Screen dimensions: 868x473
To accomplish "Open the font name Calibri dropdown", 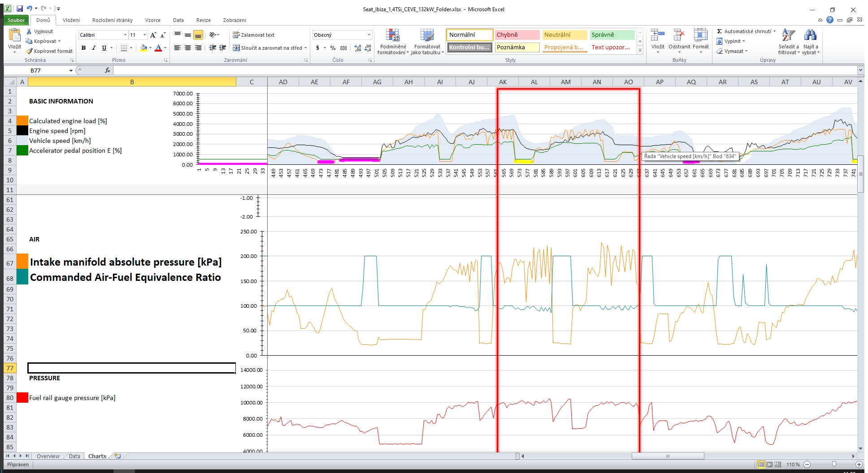I will 125,35.
